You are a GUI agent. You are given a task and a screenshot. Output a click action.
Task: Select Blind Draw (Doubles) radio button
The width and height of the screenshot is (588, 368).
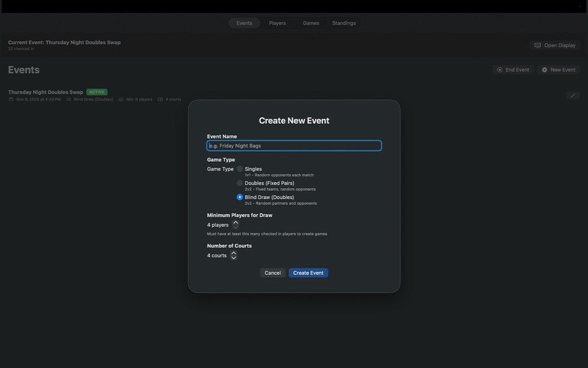pos(240,197)
